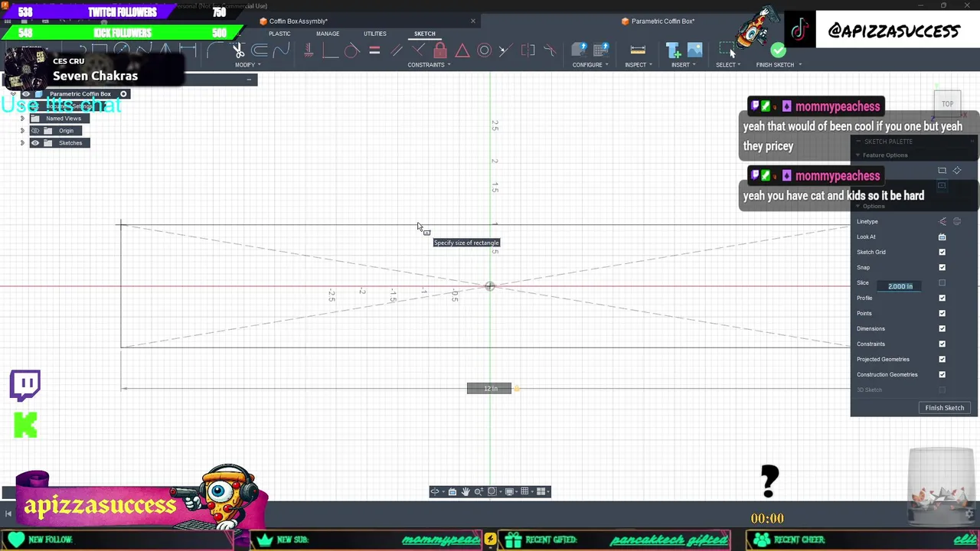980x551 pixels.
Task: Apply the Concentric constraint
Action: click(x=484, y=51)
